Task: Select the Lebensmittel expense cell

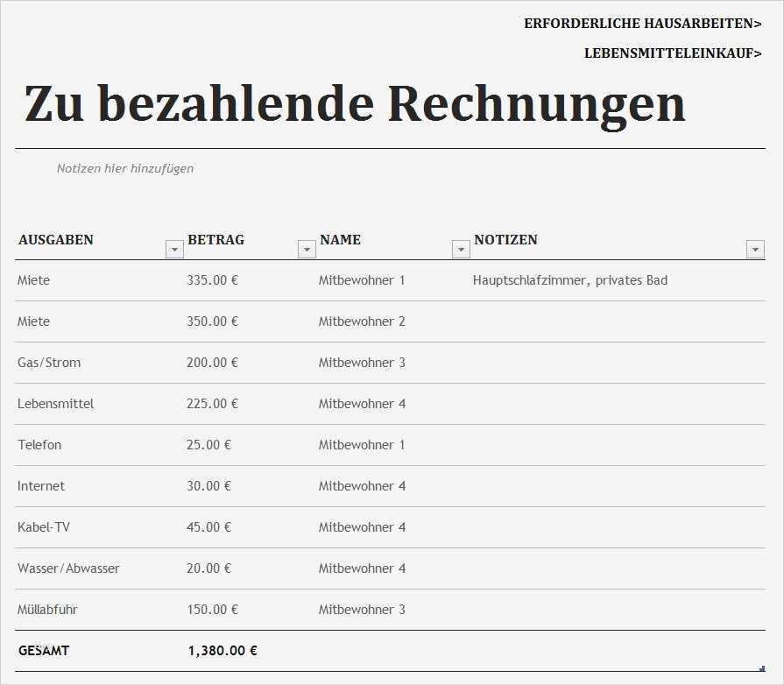Action: pyautogui.click(x=55, y=404)
